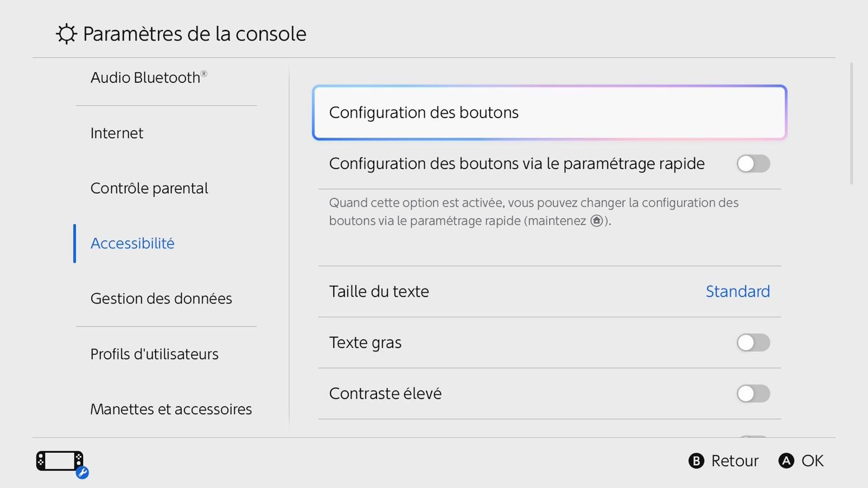Screen dimensions: 868x488
Task: Toggle Texte gras on
Action: 753,342
